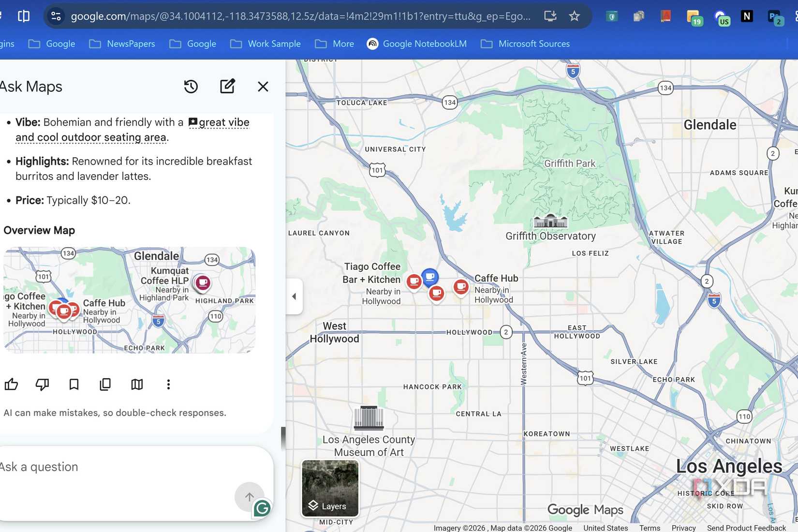Open the Layers satellite view switcher
The height and width of the screenshot is (532, 798).
pyautogui.click(x=330, y=488)
